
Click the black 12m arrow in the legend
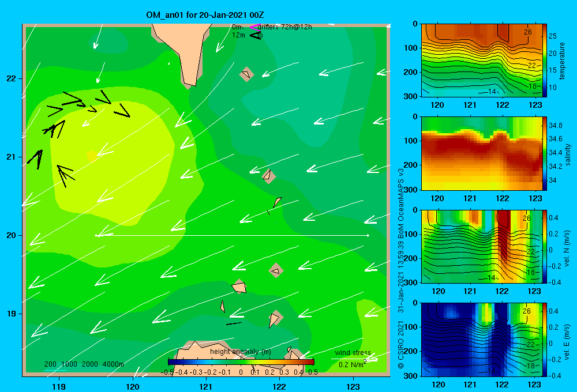pyautogui.click(x=256, y=35)
